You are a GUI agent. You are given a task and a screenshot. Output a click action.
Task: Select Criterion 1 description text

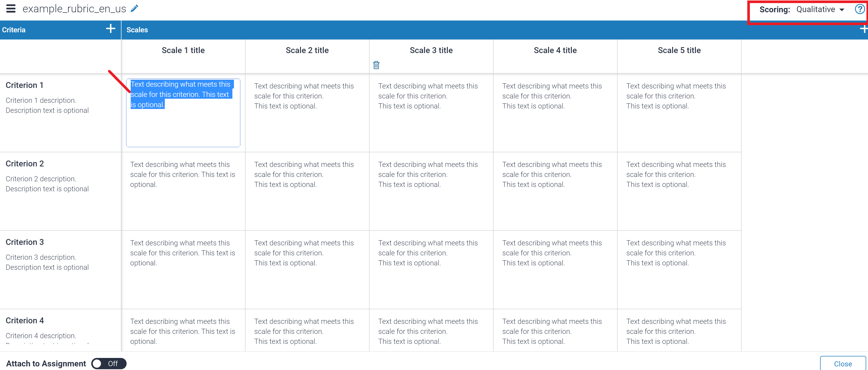click(x=47, y=105)
